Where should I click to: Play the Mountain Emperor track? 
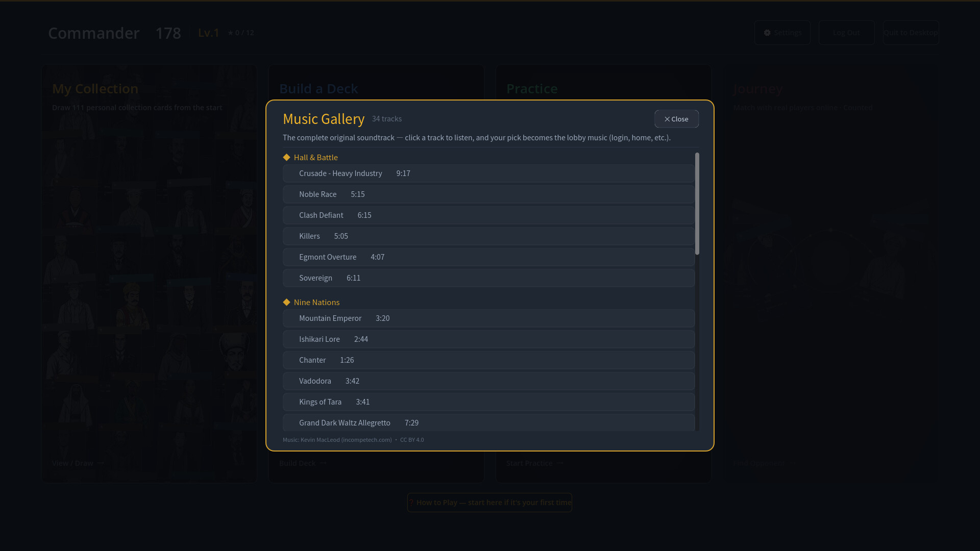click(488, 318)
